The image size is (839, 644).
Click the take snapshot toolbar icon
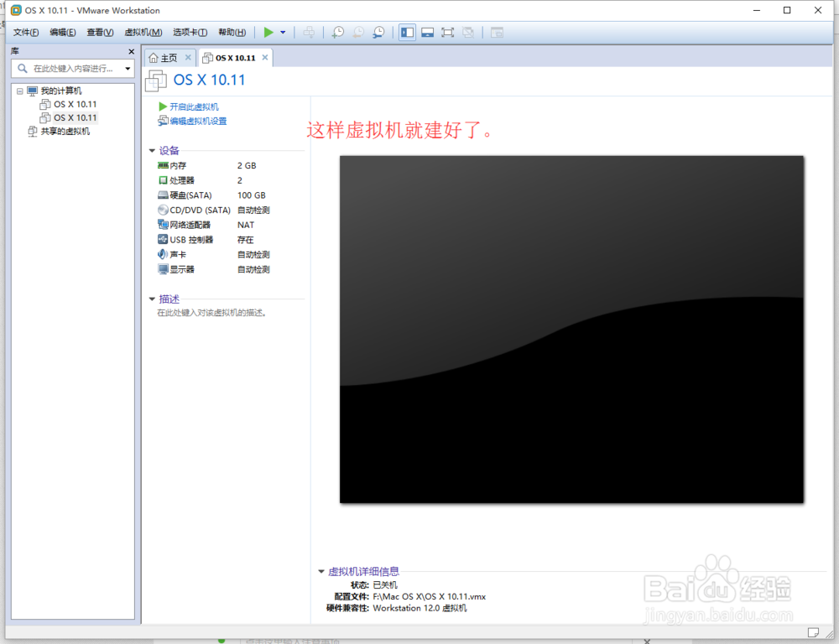tap(337, 32)
